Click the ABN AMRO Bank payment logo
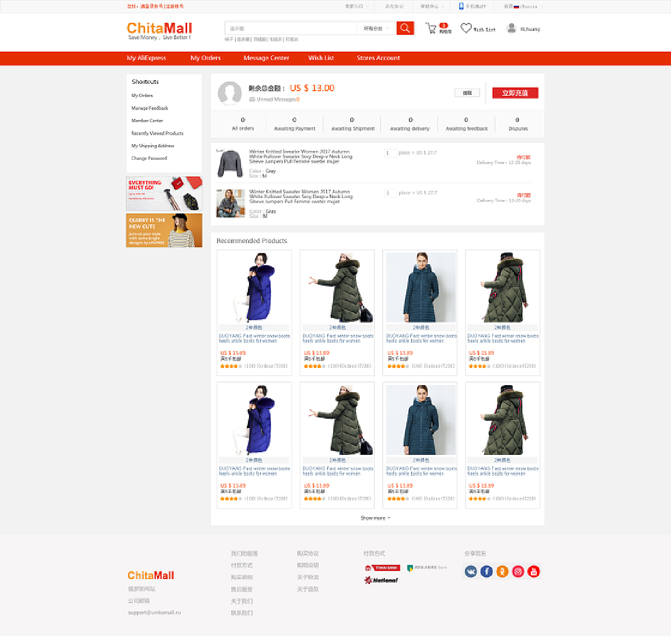Image resolution: width=671 pixels, height=644 pixels. coord(427,567)
